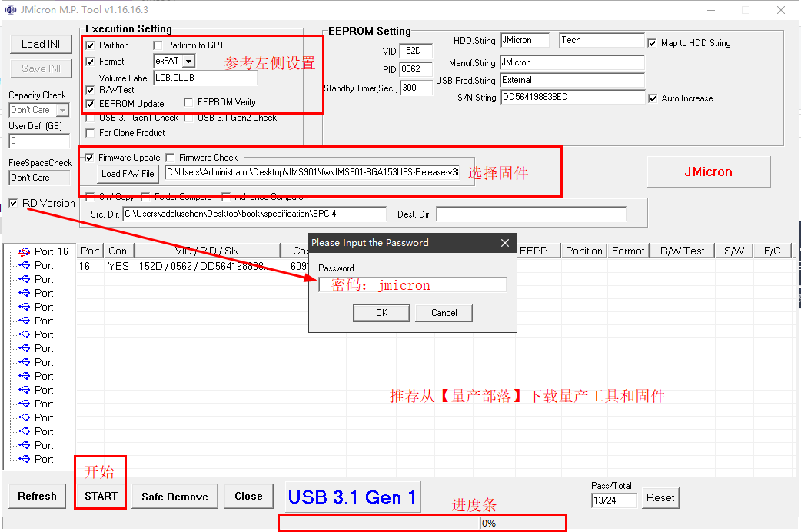801x532 pixels.
Task: Enable For Clone Product checkbox
Action: coord(91,133)
